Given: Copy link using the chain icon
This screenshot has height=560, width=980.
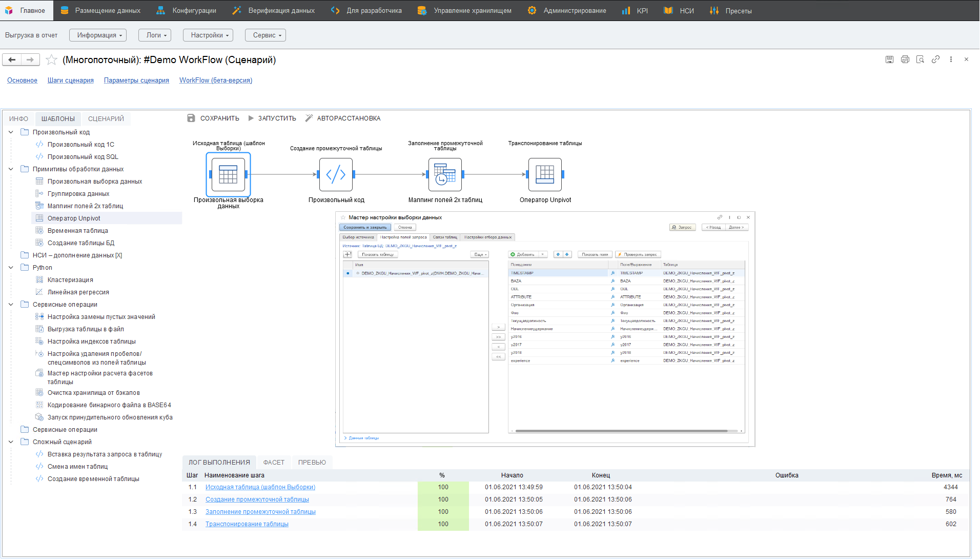Looking at the screenshot, I should pos(935,59).
